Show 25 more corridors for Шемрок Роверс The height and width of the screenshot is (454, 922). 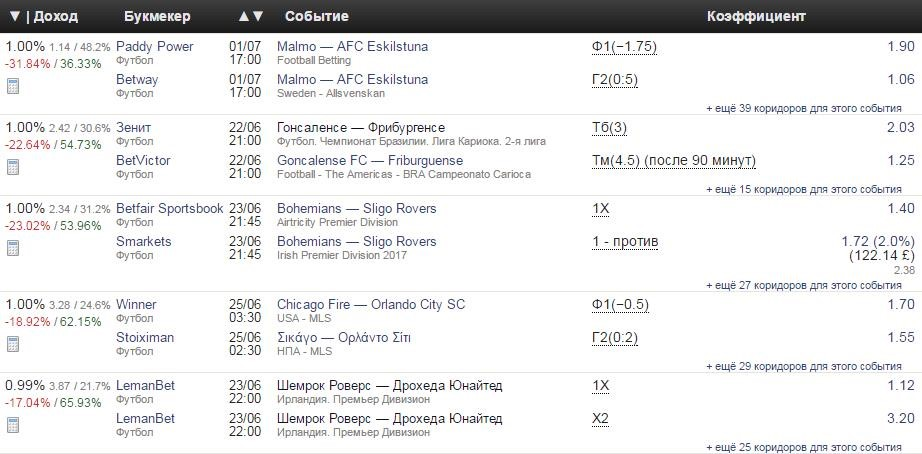(x=804, y=448)
